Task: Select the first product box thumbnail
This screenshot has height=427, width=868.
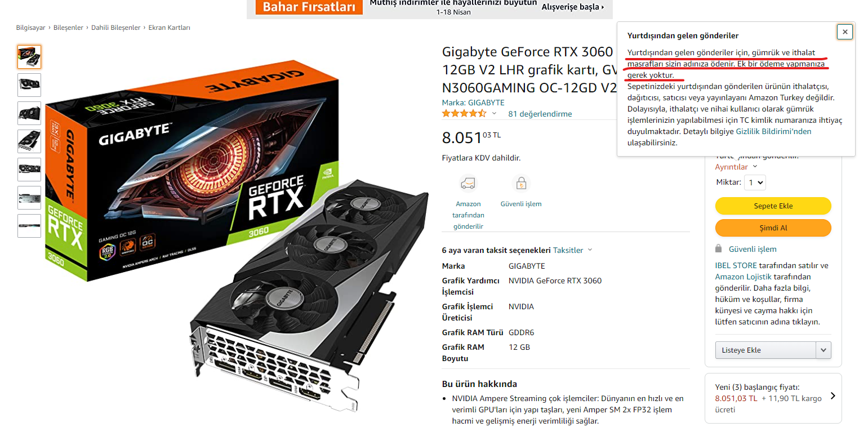Action: coord(29,57)
